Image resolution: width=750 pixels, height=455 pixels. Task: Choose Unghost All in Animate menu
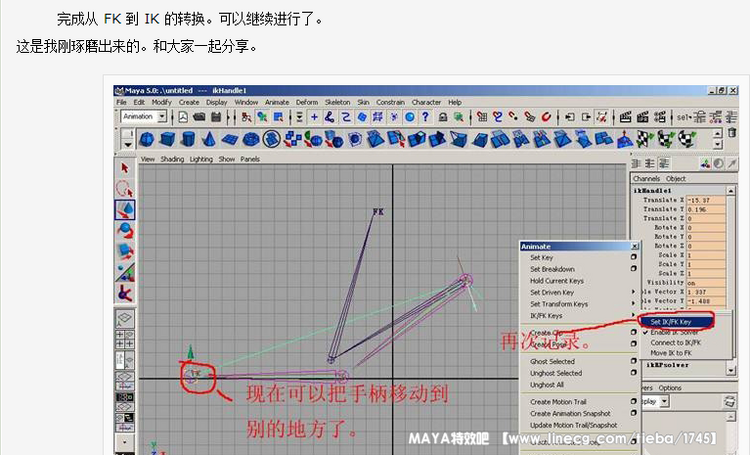click(x=547, y=384)
